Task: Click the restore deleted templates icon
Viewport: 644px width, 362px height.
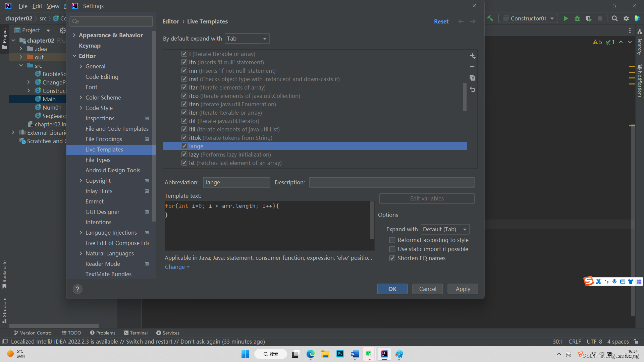Action: point(472,89)
